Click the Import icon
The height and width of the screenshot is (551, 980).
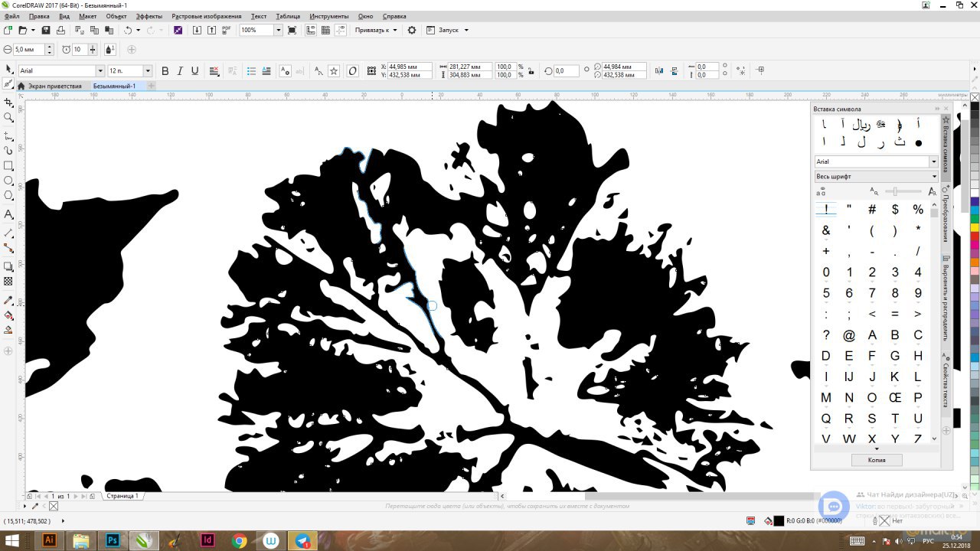[198, 30]
